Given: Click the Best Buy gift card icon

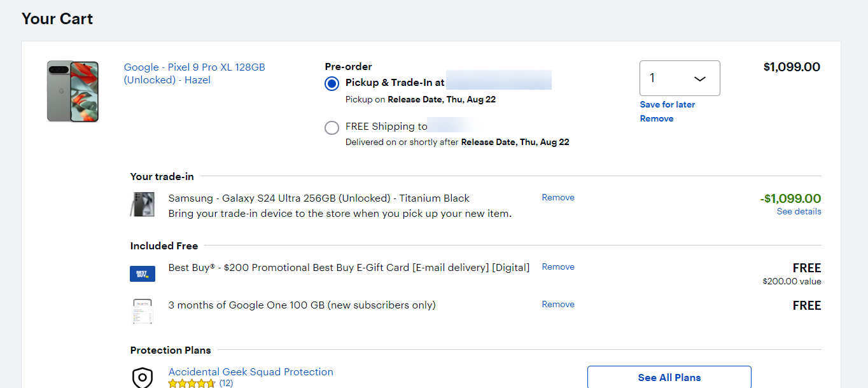Looking at the screenshot, I should [142, 274].
